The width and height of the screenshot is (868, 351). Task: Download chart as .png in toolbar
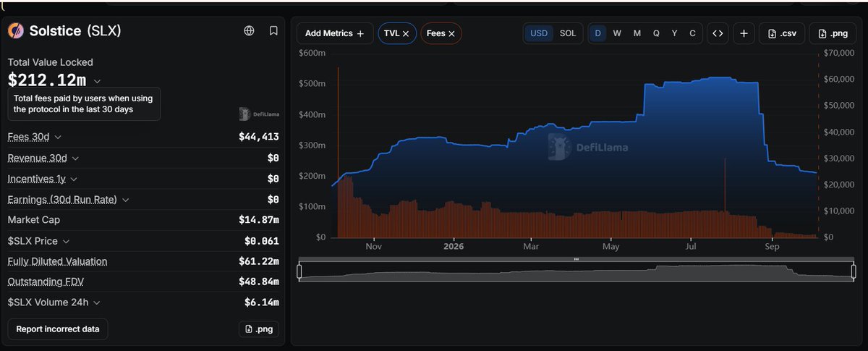[x=832, y=33]
